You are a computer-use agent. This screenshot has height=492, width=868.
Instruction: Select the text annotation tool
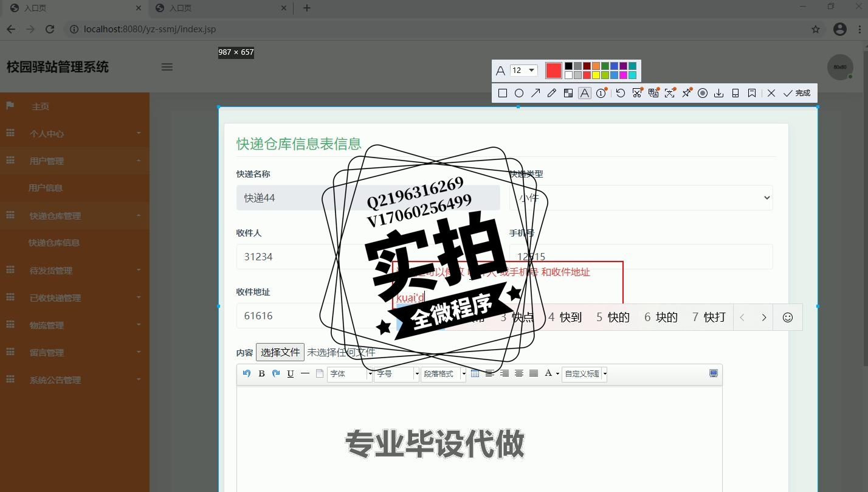click(x=584, y=93)
